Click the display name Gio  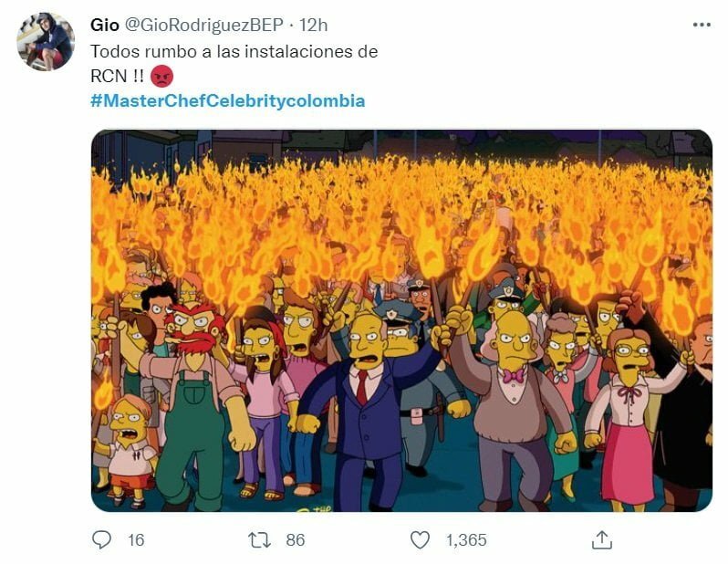pyautogui.click(x=105, y=25)
